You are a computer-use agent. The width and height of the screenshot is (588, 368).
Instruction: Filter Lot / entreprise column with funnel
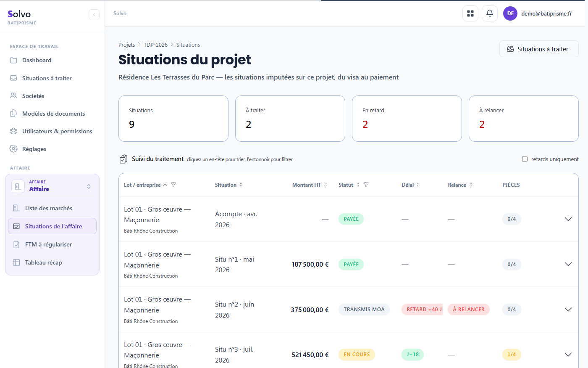coord(173,185)
